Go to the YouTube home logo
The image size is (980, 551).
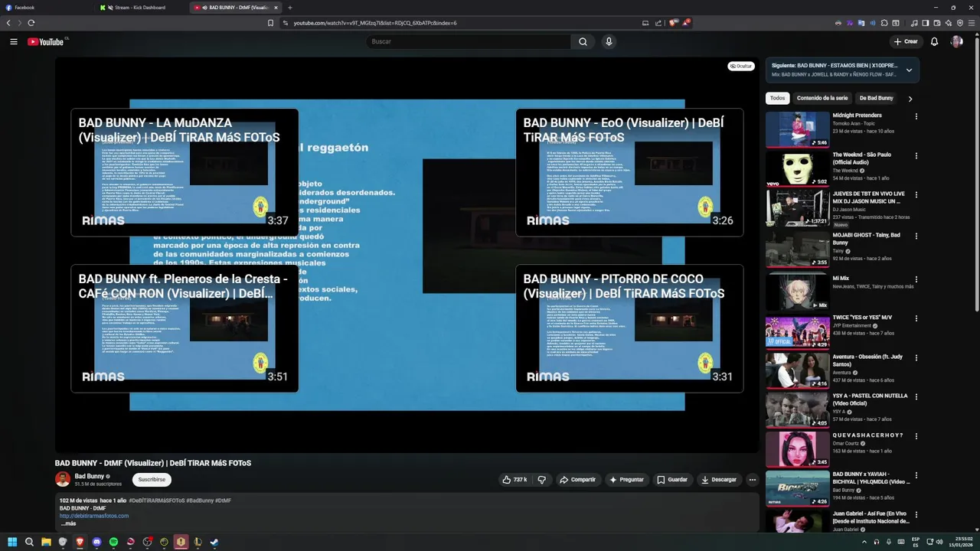click(45, 41)
